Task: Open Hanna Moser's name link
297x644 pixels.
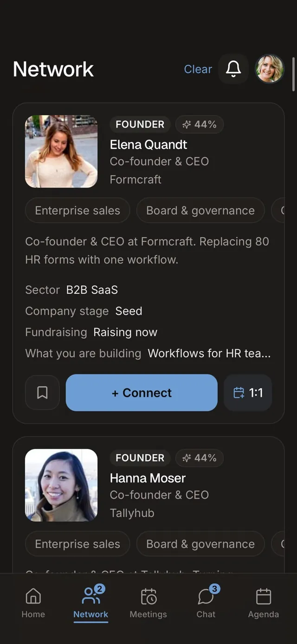Action: (x=148, y=478)
